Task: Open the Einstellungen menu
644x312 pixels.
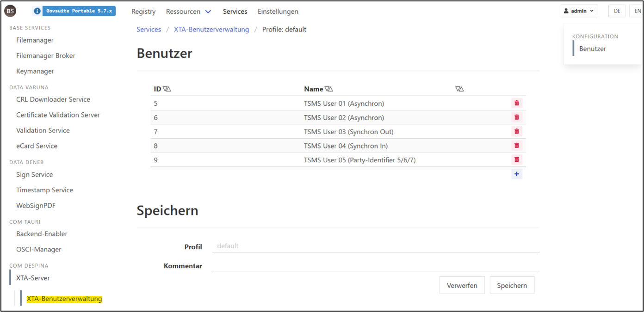Action: coord(278,11)
